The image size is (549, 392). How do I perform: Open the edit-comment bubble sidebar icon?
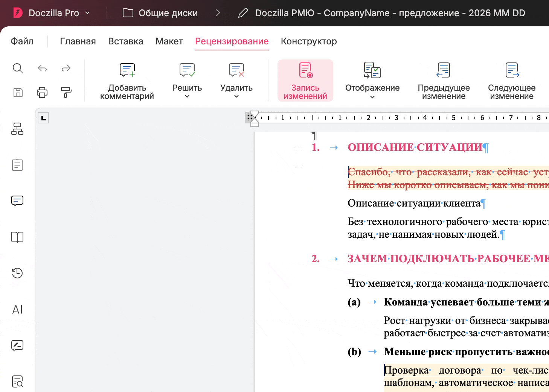point(17,345)
